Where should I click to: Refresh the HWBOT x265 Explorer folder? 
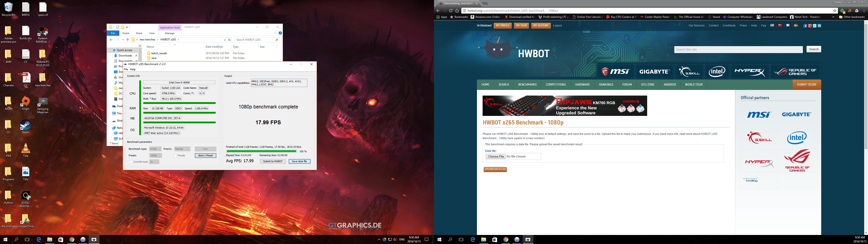229,40
